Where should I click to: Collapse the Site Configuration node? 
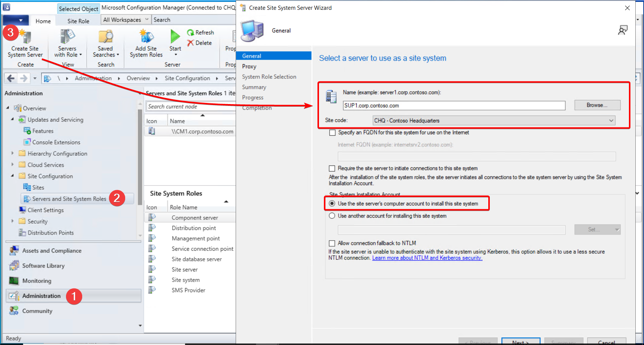(x=12, y=176)
